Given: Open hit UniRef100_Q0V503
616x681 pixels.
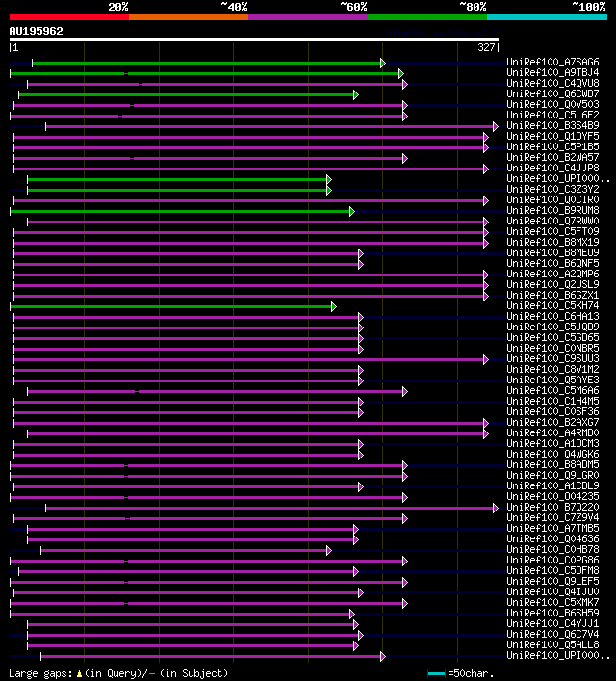Looking at the screenshot, I should (552, 104).
